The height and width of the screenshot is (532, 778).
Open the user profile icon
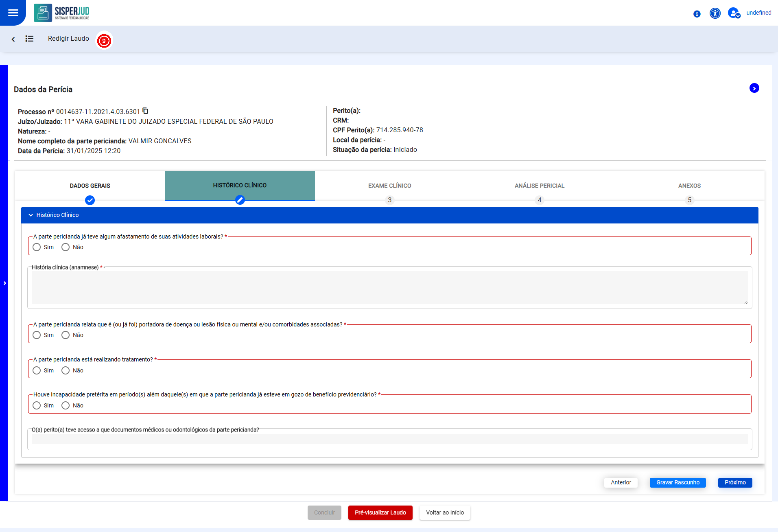(x=734, y=13)
